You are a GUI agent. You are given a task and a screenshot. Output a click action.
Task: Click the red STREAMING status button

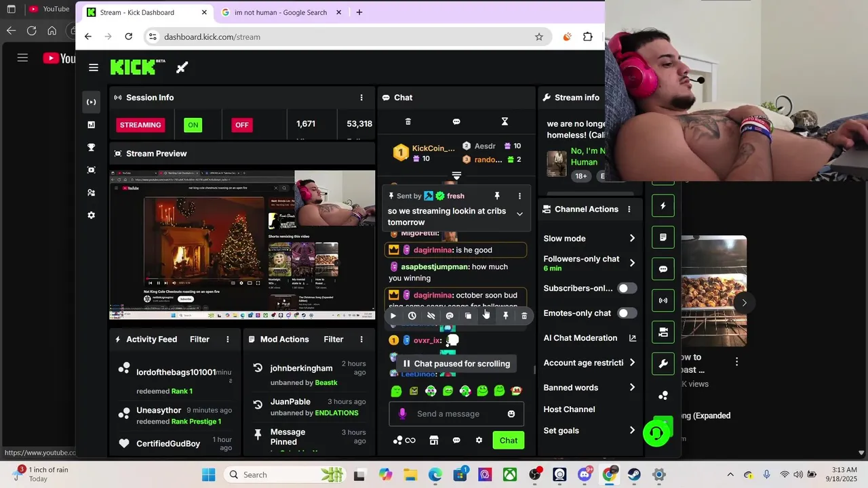[140, 125]
